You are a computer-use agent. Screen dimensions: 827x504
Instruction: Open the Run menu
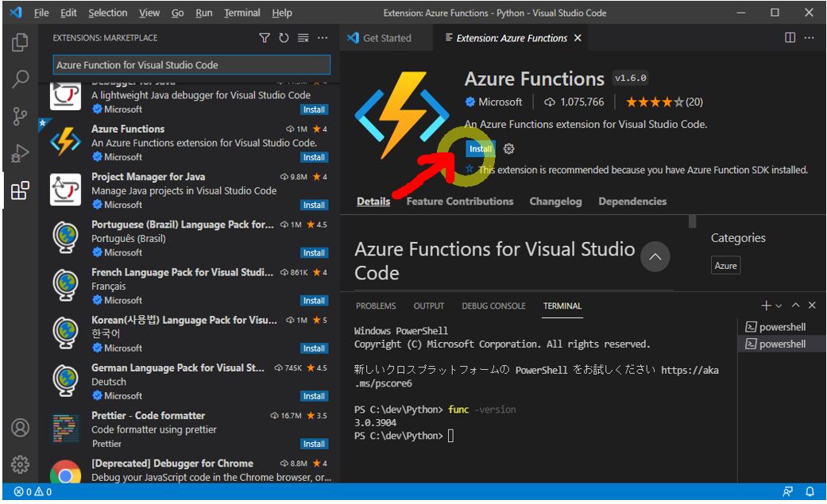203,13
